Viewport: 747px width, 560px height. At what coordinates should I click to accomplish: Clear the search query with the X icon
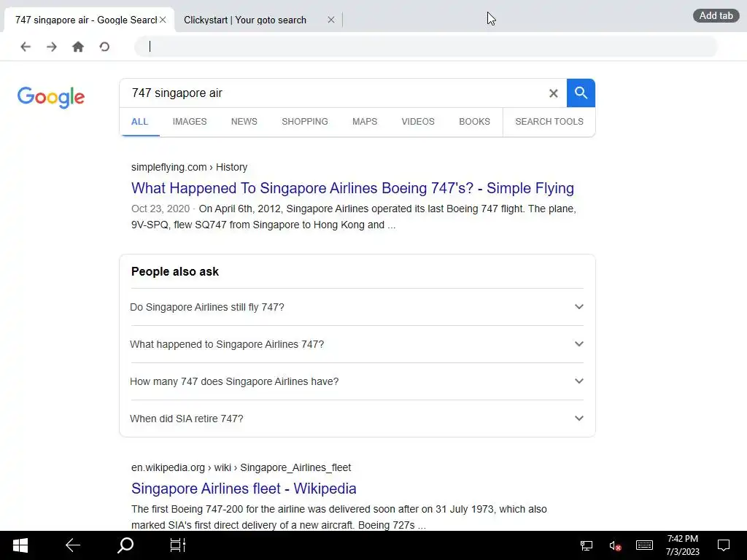tap(553, 93)
